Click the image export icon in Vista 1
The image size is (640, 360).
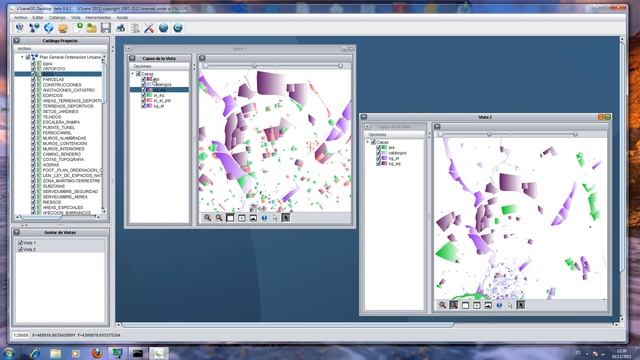pos(253,218)
